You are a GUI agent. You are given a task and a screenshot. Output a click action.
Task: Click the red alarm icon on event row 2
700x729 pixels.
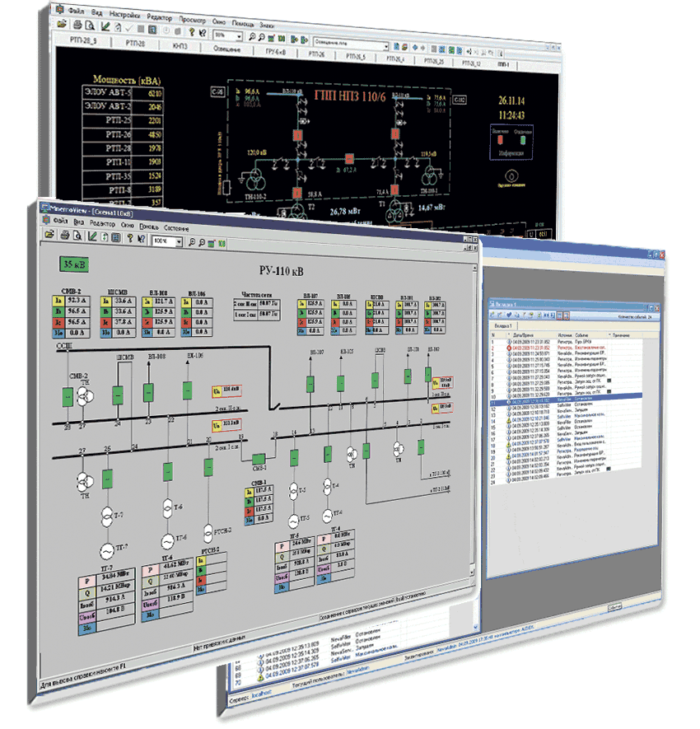pos(509,348)
